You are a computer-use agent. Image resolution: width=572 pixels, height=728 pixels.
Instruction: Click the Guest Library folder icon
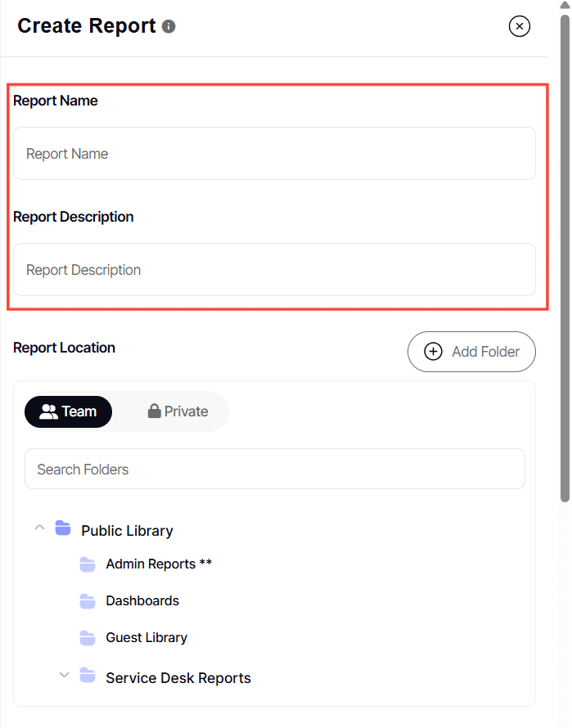coord(88,638)
